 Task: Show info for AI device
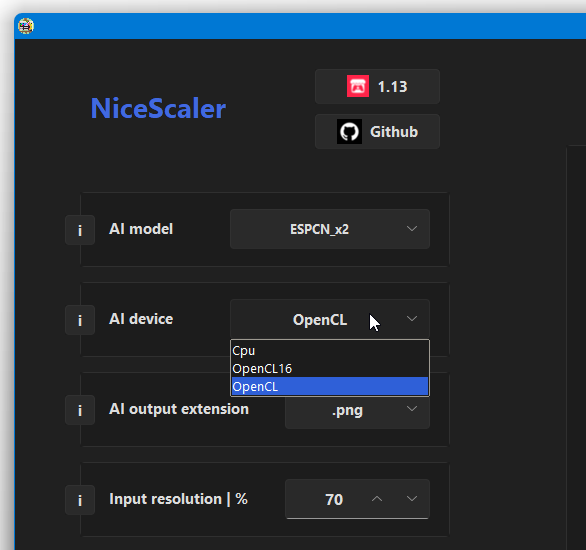click(80, 320)
